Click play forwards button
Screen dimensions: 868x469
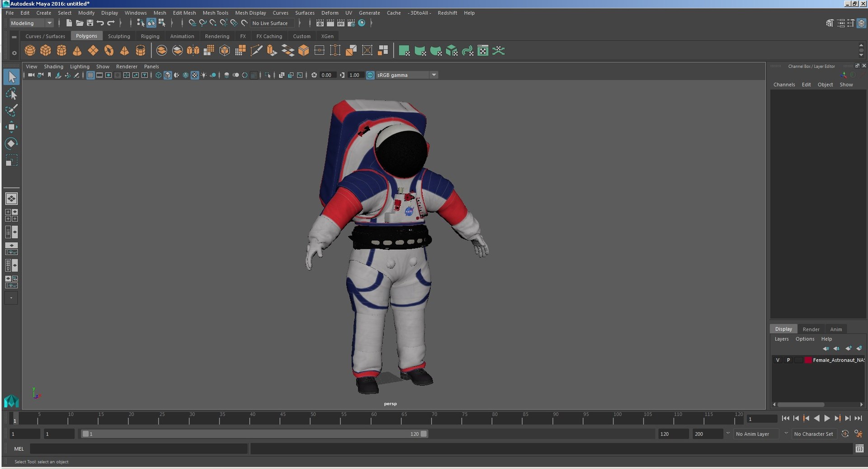coord(827,418)
